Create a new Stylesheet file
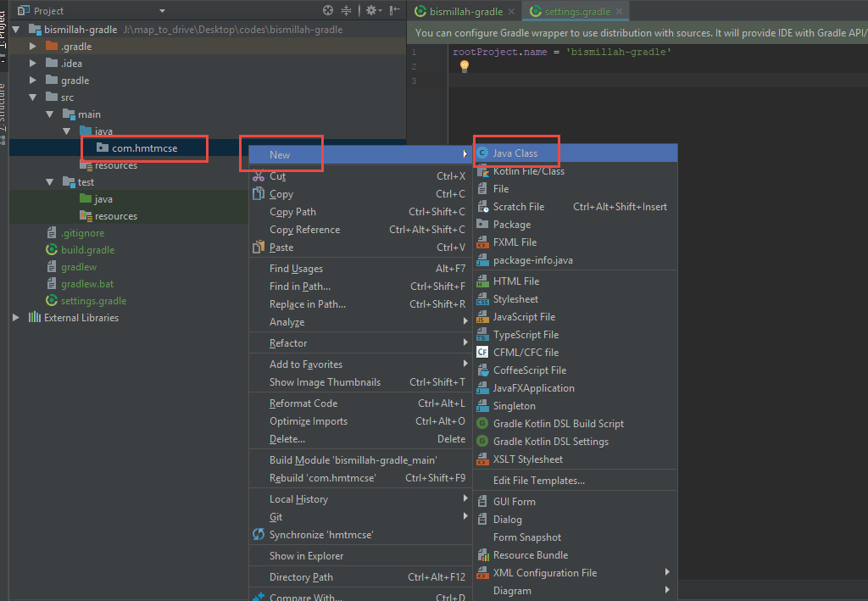 pos(516,298)
